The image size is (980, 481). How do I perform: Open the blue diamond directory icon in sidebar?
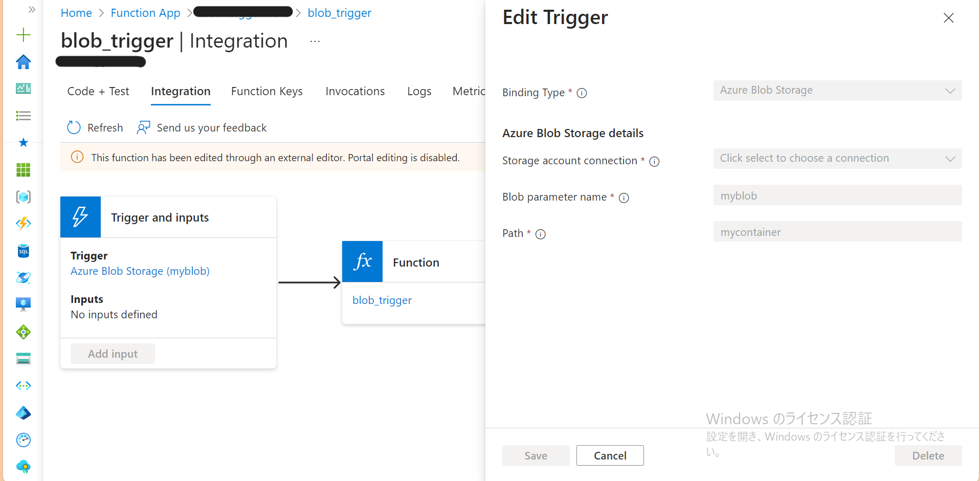pos(24,413)
